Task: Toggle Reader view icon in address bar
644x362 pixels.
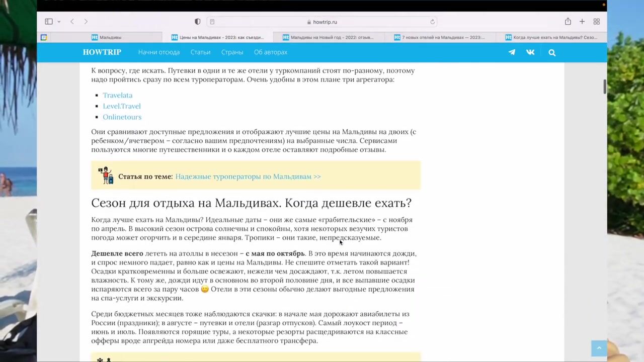Action: (x=212, y=22)
